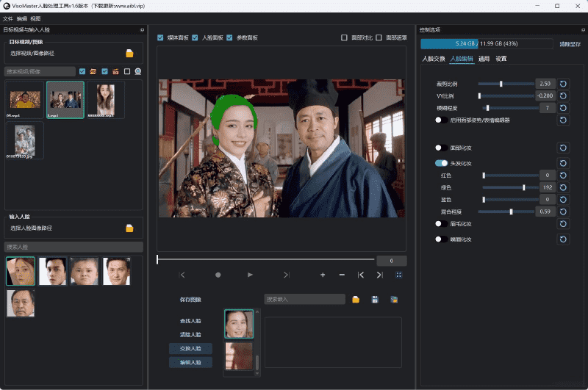
Task: Open the 视图 menu
Action: pos(35,19)
